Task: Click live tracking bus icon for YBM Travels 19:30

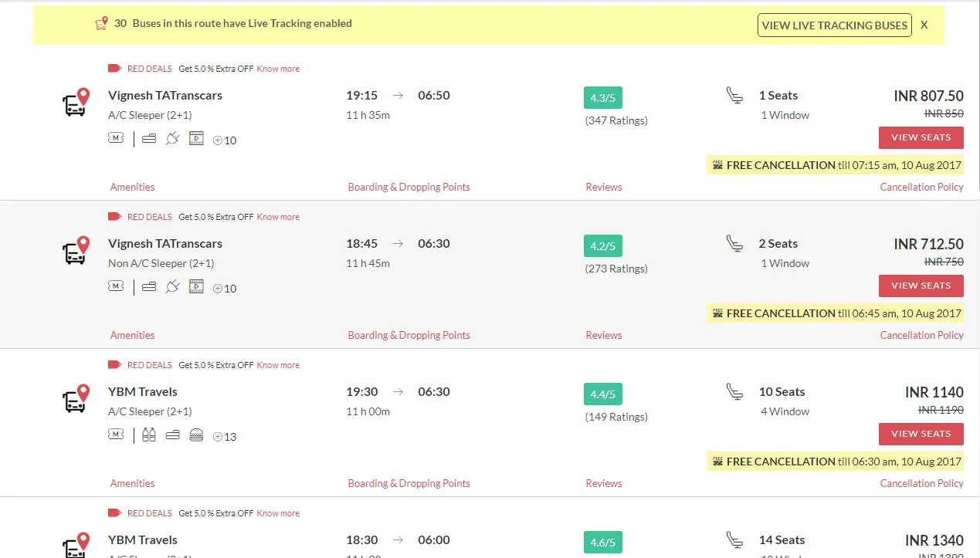Action: click(x=76, y=398)
